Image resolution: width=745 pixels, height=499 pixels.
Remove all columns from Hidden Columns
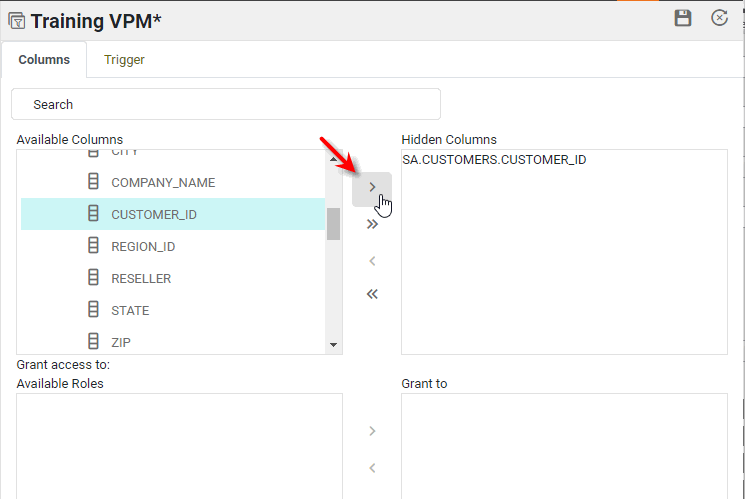pos(372,294)
